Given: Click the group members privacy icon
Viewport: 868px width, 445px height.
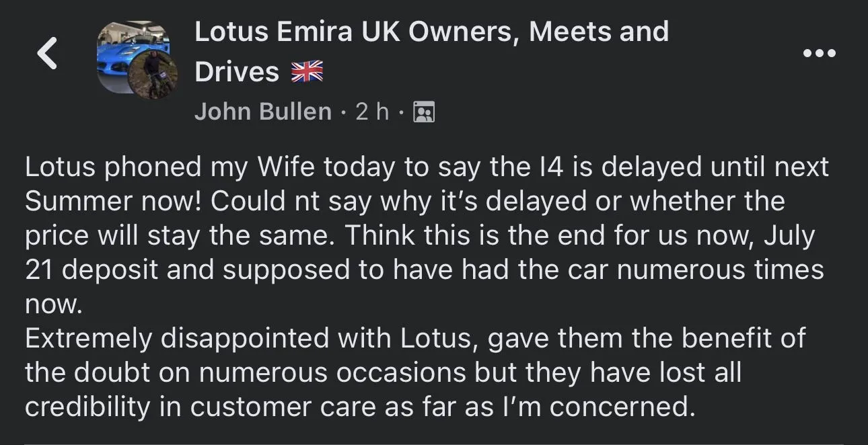Looking at the screenshot, I should [x=423, y=112].
